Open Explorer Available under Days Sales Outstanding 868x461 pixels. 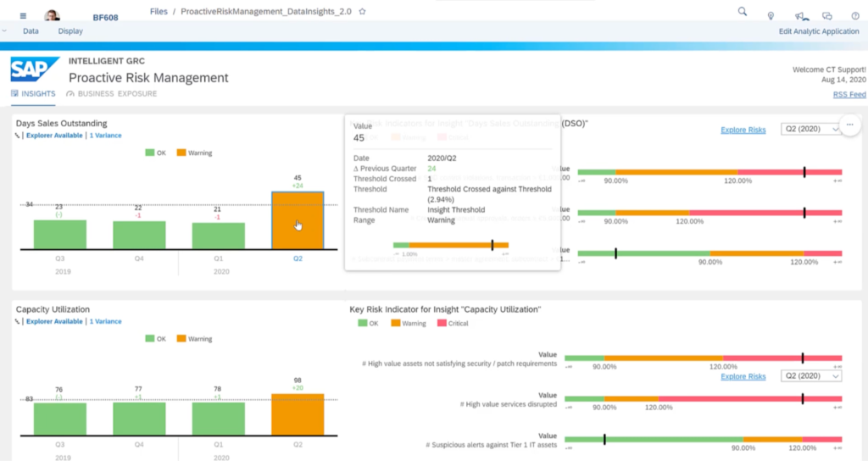pos(54,136)
